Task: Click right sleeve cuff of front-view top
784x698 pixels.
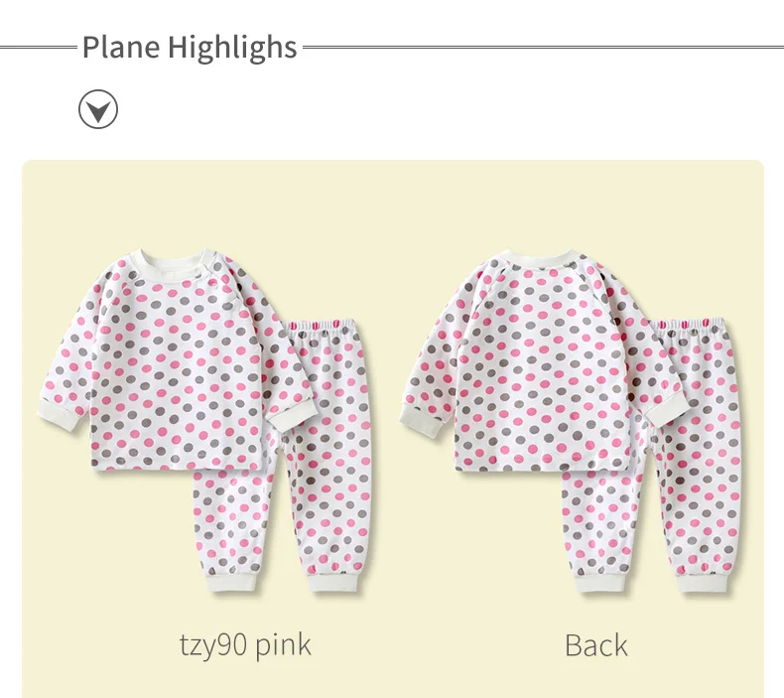Action: 293,416
